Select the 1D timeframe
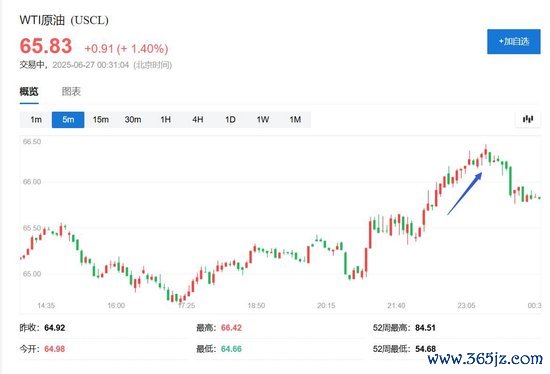Image resolution: width=550 pixels, height=374 pixels. click(230, 120)
